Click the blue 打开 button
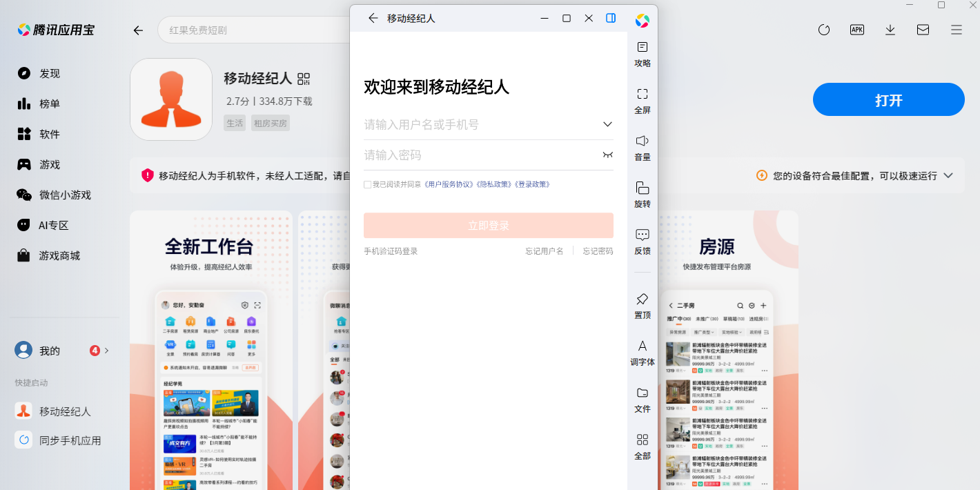Viewport: 980px width, 490px height. point(889,99)
